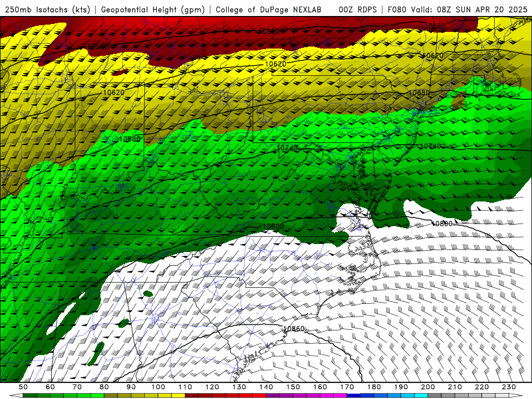Click the legend value 190
Viewport: 532px width, 399px height.
pyautogui.click(x=401, y=387)
